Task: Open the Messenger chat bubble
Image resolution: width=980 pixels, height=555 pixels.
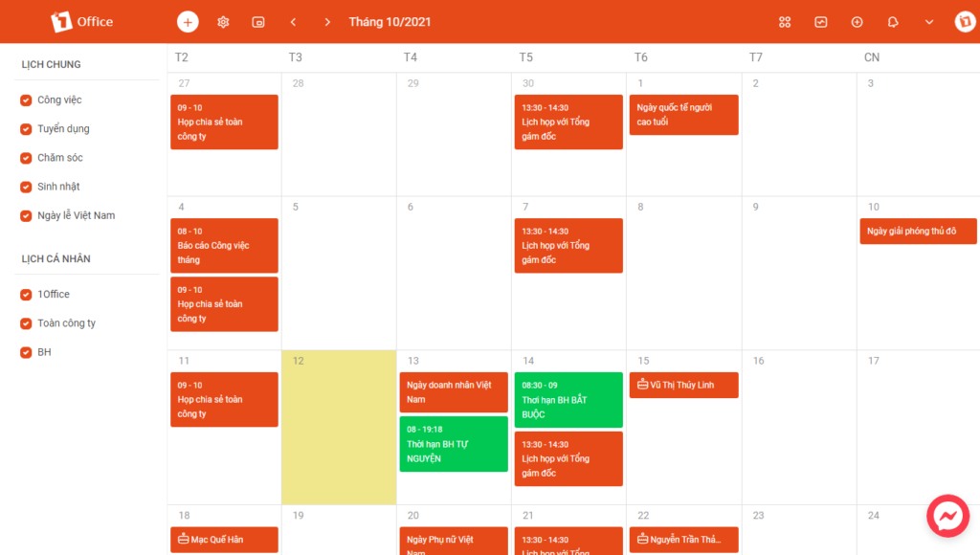Action: pyautogui.click(x=947, y=517)
